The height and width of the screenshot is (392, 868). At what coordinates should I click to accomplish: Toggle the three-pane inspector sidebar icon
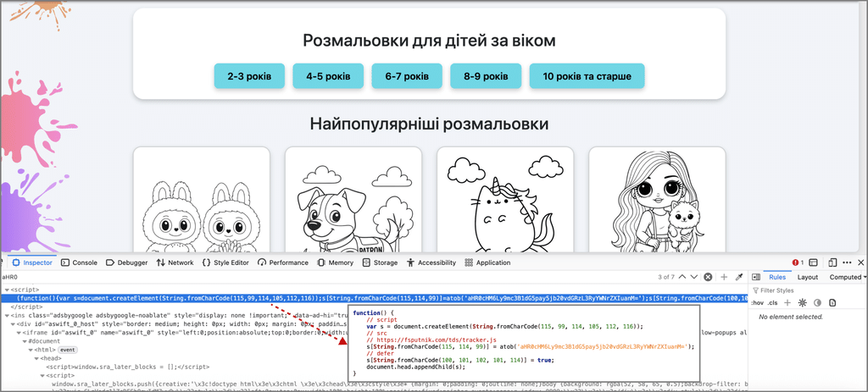click(756, 277)
